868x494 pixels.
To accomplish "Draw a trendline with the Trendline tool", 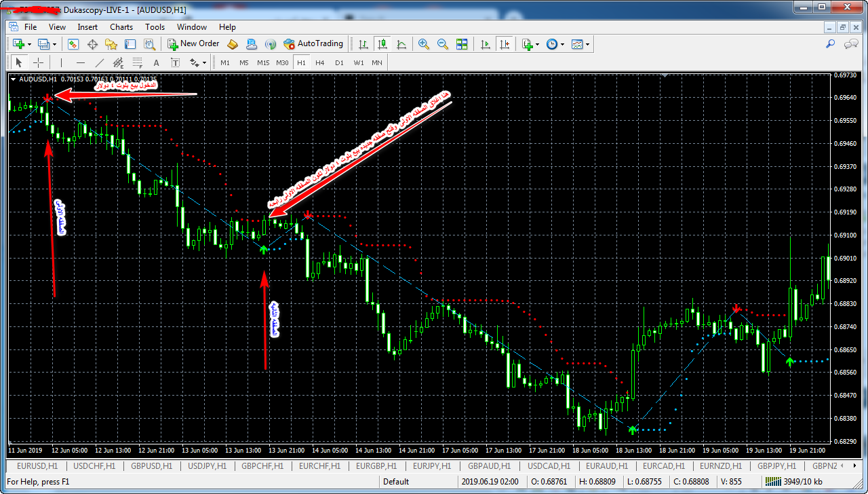I will click(x=99, y=63).
